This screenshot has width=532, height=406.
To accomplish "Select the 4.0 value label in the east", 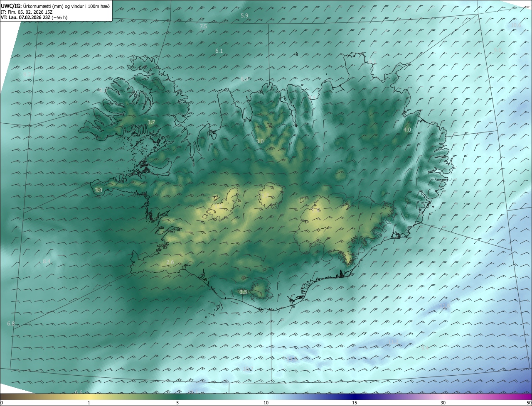I will tap(407, 130).
